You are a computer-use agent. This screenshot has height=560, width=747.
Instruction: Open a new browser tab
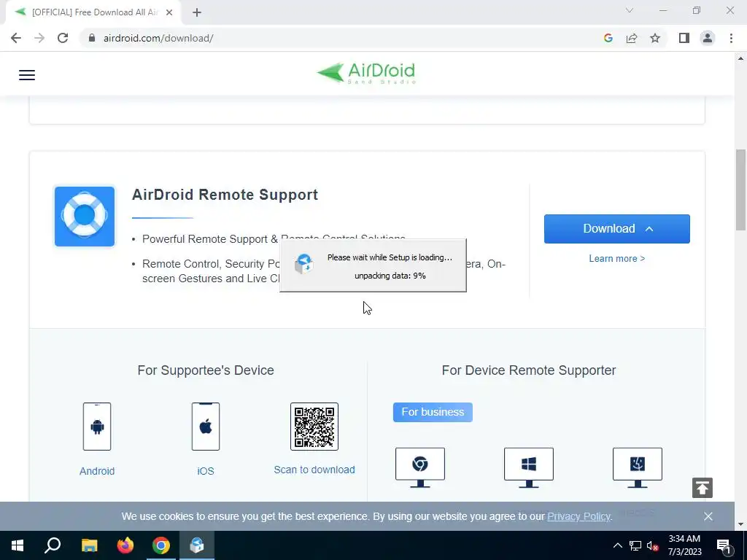click(197, 12)
